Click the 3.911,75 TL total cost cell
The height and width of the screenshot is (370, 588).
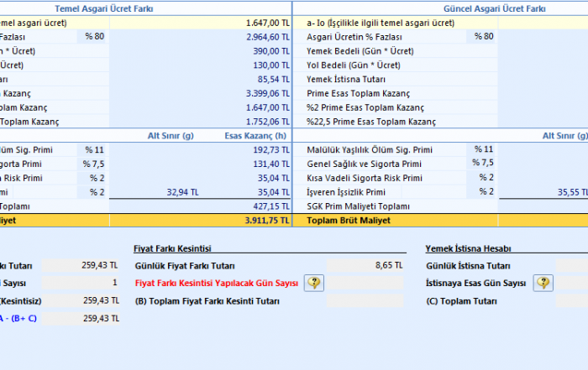[x=200, y=221]
